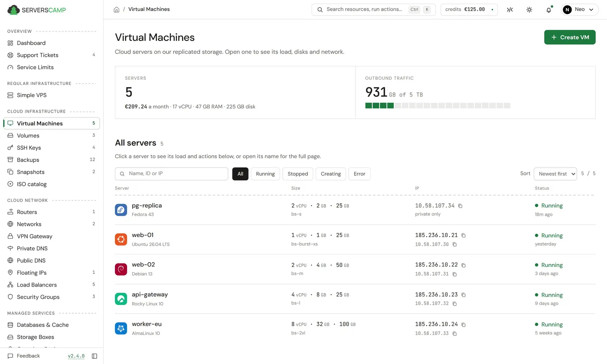607x364 pixels.
Task: Open Dashboard in the sidebar
Action: 52,43
